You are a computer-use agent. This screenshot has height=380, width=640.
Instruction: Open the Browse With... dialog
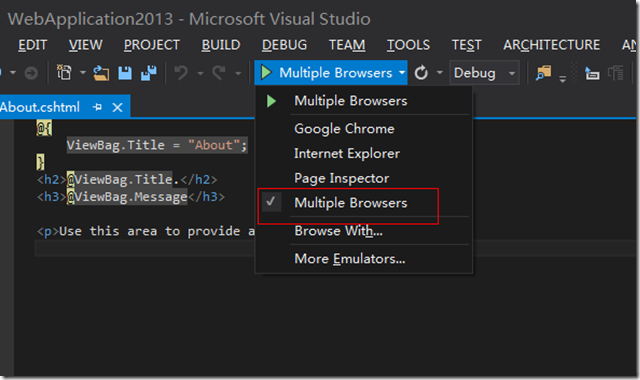364,231
